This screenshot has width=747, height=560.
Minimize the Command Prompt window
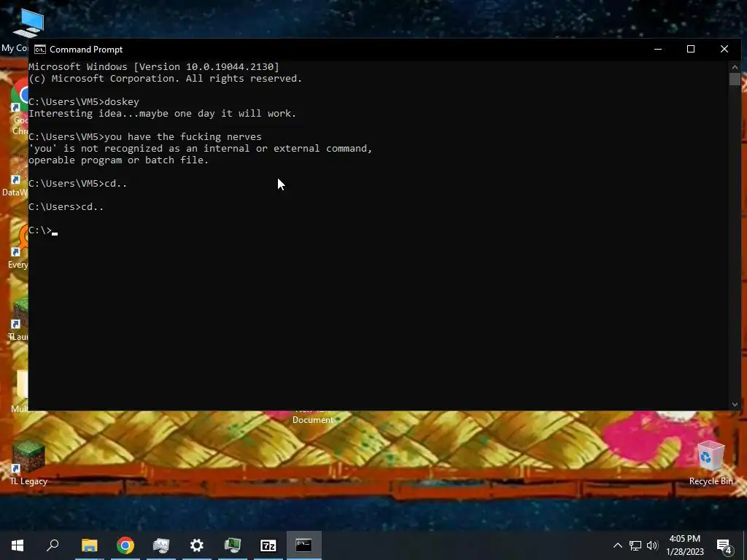click(658, 49)
